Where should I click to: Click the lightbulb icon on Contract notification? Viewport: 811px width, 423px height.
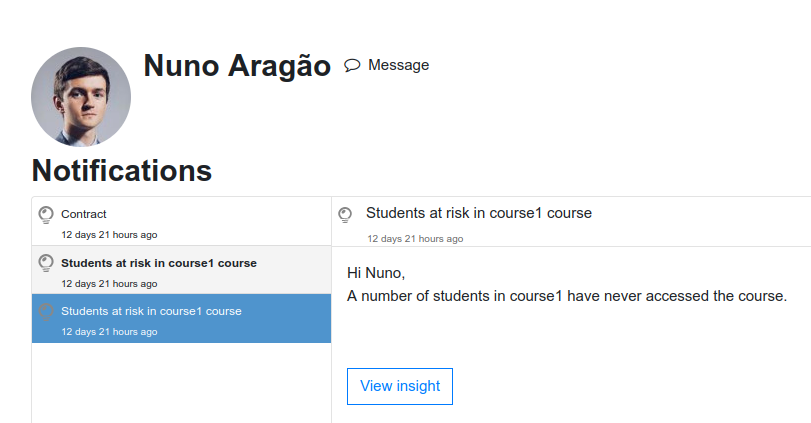coord(46,215)
